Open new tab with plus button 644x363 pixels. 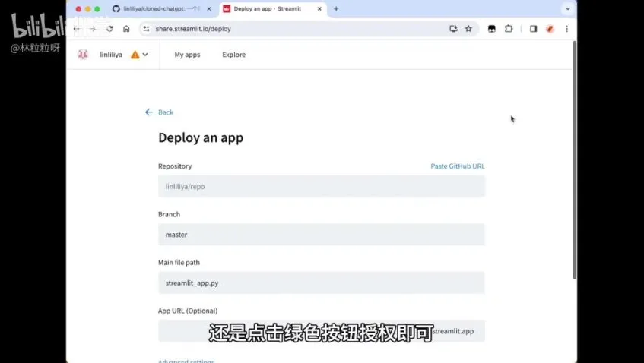(336, 9)
